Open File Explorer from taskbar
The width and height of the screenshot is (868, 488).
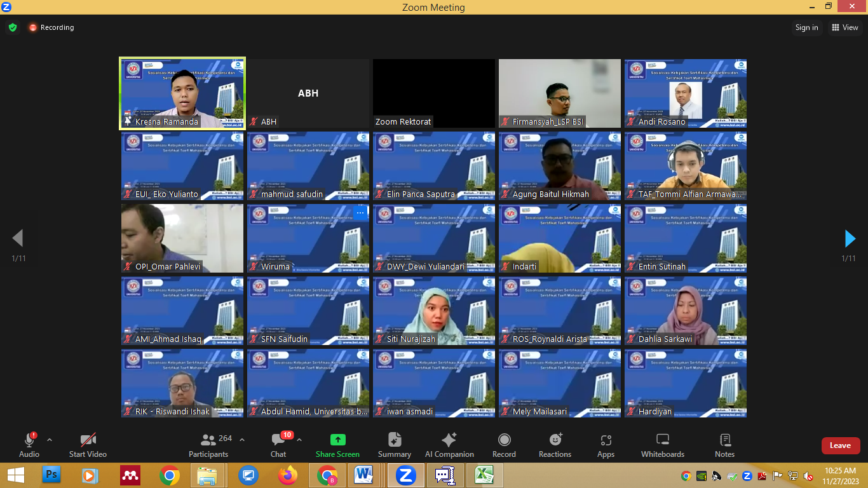pos(208,475)
